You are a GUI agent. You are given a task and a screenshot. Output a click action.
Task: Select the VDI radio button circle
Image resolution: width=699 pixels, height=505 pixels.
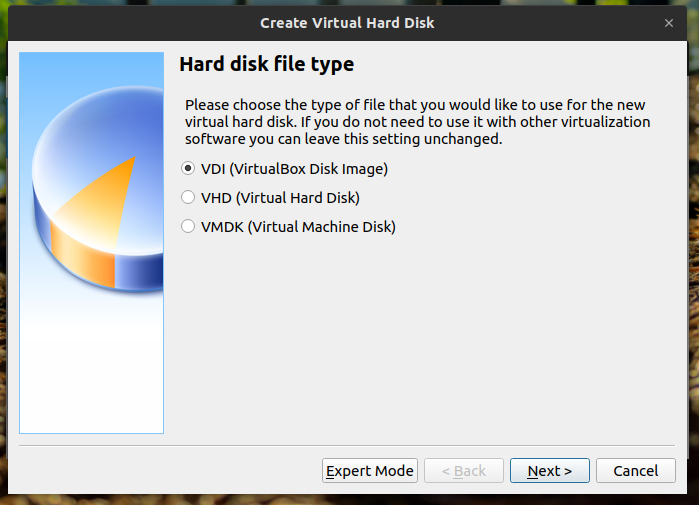pyautogui.click(x=188, y=169)
